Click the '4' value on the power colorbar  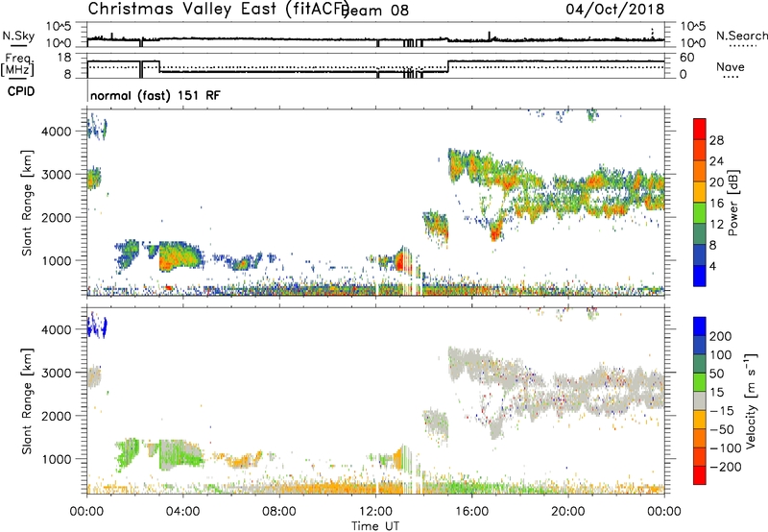click(713, 266)
